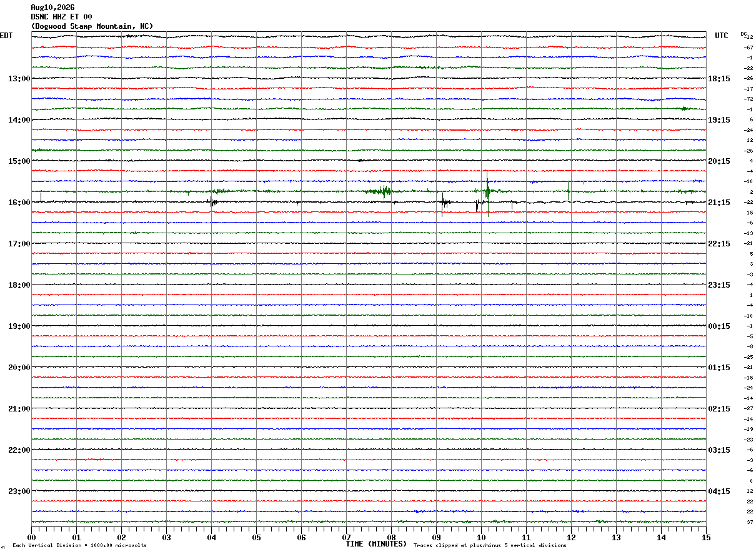Click the vertical division microvolts footnote
The width and height of the screenshot is (756, 554).
79,546
